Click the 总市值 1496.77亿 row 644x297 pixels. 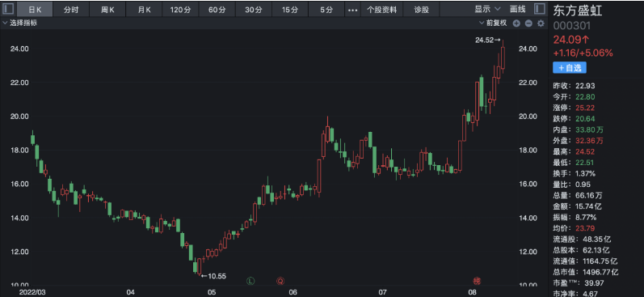click(x=585, y=272)
